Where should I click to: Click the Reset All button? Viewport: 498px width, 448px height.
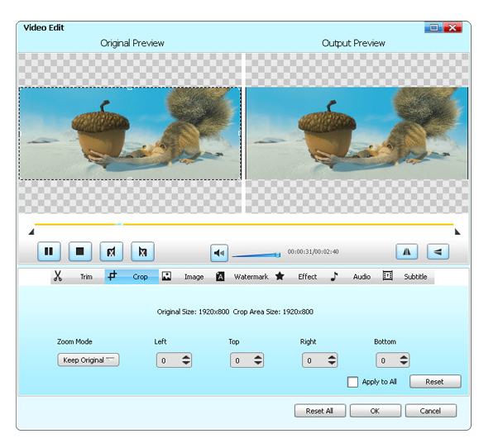point(320,411)
